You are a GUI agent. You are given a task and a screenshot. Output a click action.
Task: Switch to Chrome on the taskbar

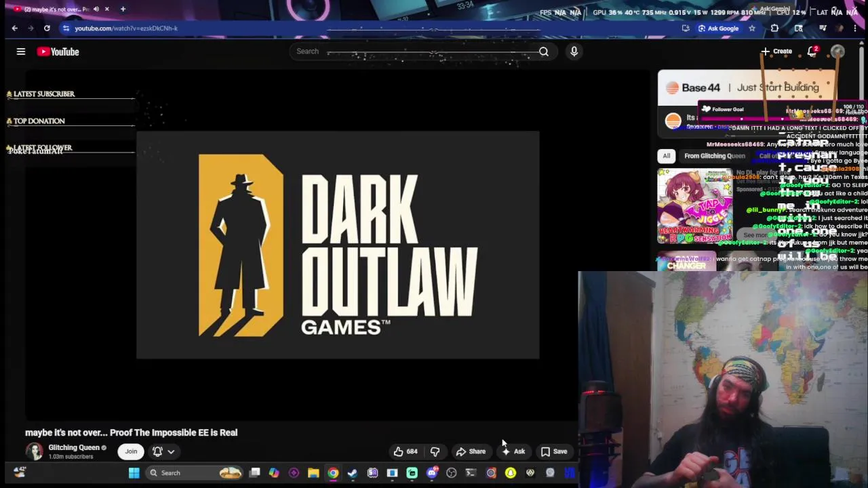tap(333, 473)
